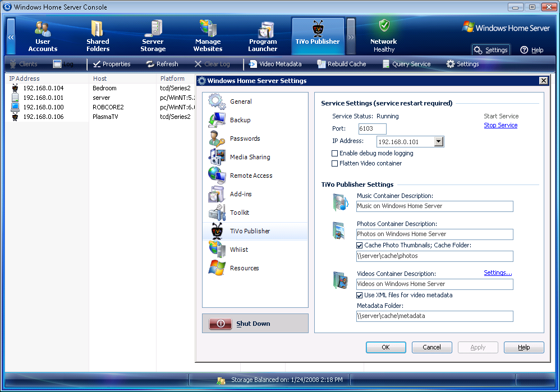560x392 pixels.
Task: Click Rebuild Cache in the toolbar
Action: (x=342, y=64)
